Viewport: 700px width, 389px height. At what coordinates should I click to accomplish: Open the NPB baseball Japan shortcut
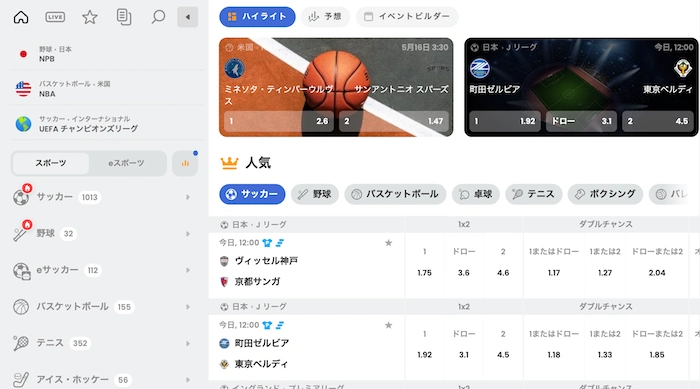point(107,54)
